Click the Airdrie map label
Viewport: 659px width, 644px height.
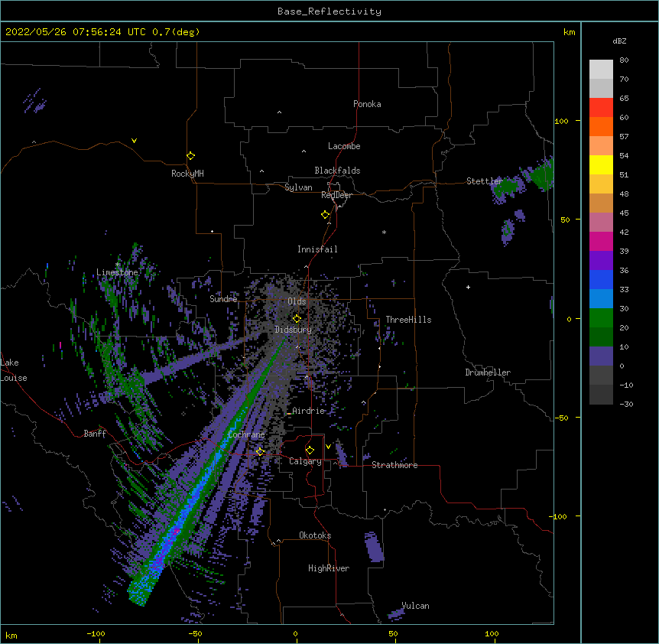309,411
